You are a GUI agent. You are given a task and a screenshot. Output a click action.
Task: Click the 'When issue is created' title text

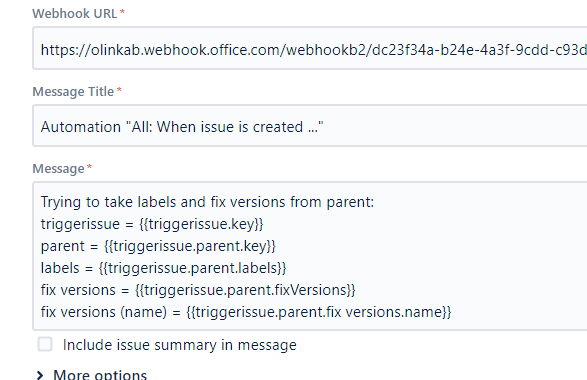(x=230, y=127)
